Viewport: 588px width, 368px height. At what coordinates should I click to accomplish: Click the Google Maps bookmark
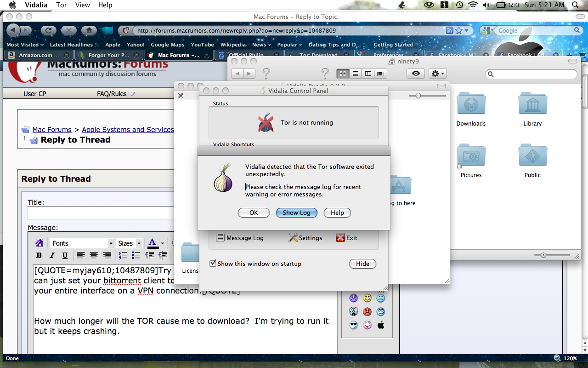(168, 45)
